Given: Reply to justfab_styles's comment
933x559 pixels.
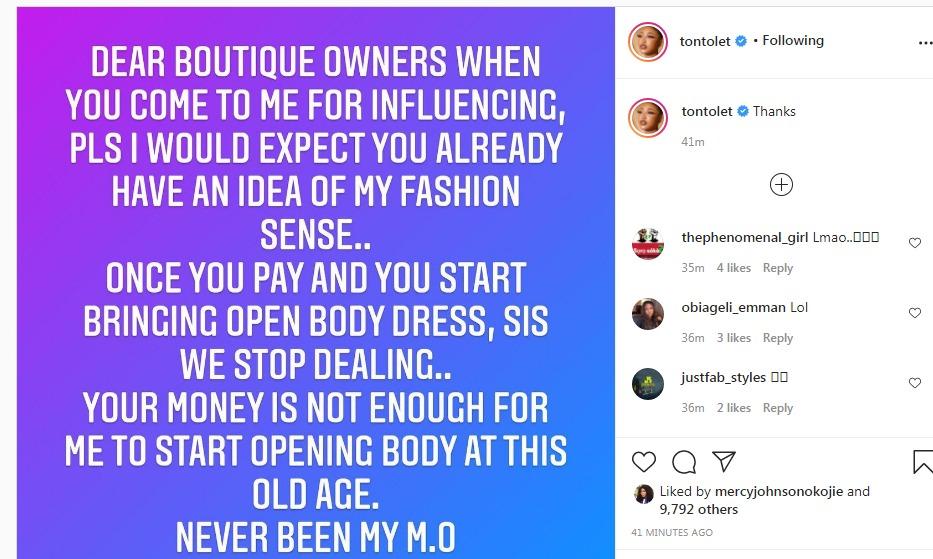Looking at the screenshot, I should click(778, 408).
